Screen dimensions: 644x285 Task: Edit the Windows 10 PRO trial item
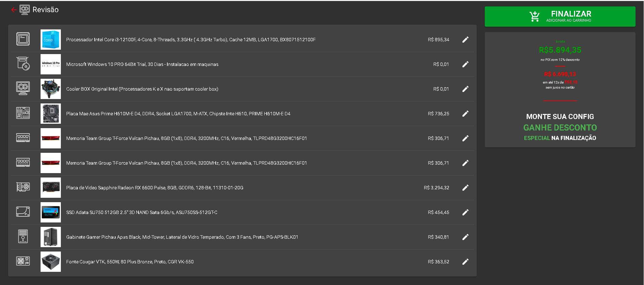[x=466, y=64]
